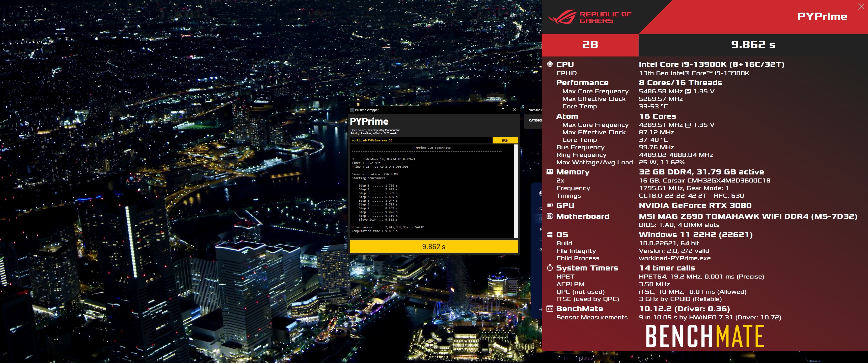Click '16 GB, Corsair CMH32GX4M2D3600C18' memory module
Viewport: 868px width, 363px height.
coord(704,180)
